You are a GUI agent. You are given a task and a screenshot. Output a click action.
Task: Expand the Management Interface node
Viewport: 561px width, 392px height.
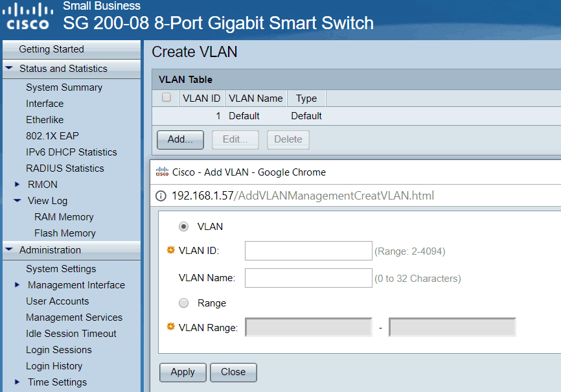point(17,285)
